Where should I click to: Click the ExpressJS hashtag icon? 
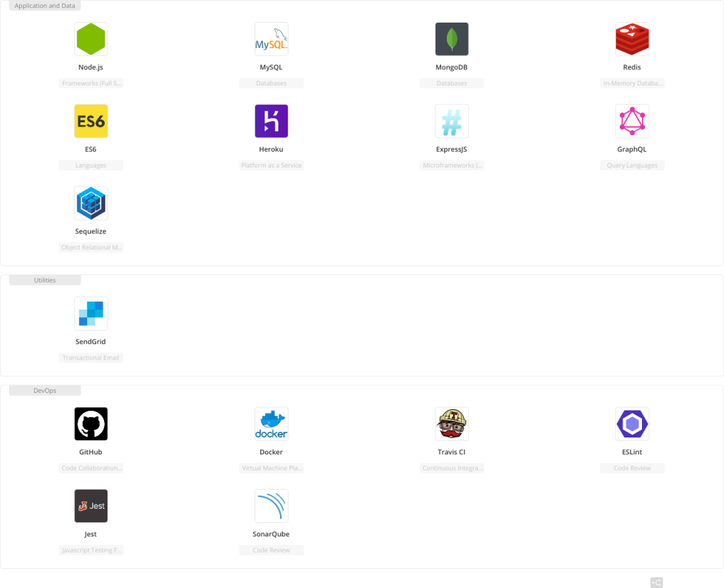point(452,121)
